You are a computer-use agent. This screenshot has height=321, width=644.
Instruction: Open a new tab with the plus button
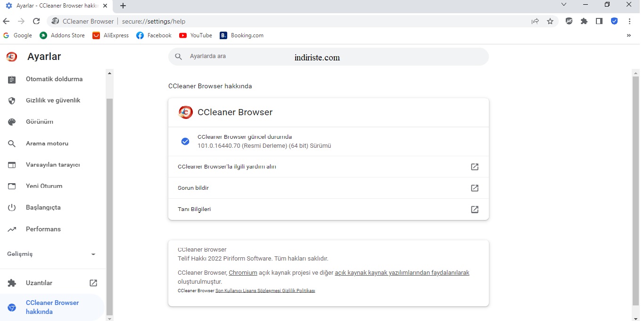click(123, 6)
